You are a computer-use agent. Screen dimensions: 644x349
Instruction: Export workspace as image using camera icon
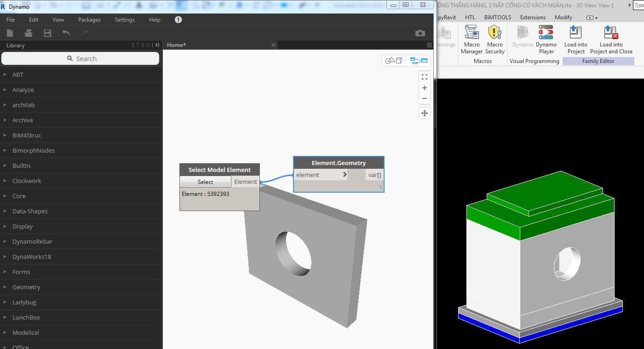[x=420, y=33]
